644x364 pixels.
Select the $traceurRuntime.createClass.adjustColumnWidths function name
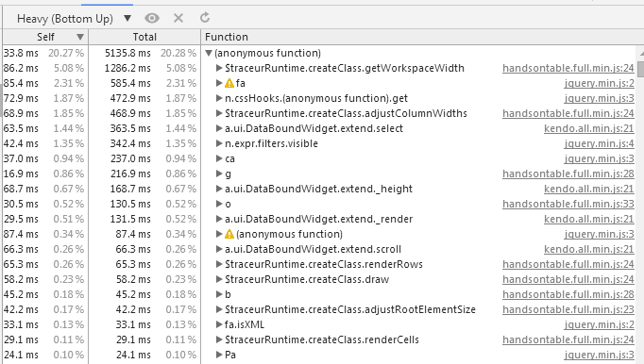pyautogui.click(x=346, y=113)
